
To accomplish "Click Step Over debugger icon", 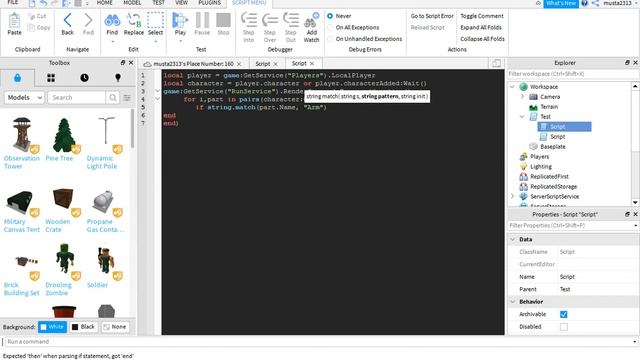I will (270, 20).
